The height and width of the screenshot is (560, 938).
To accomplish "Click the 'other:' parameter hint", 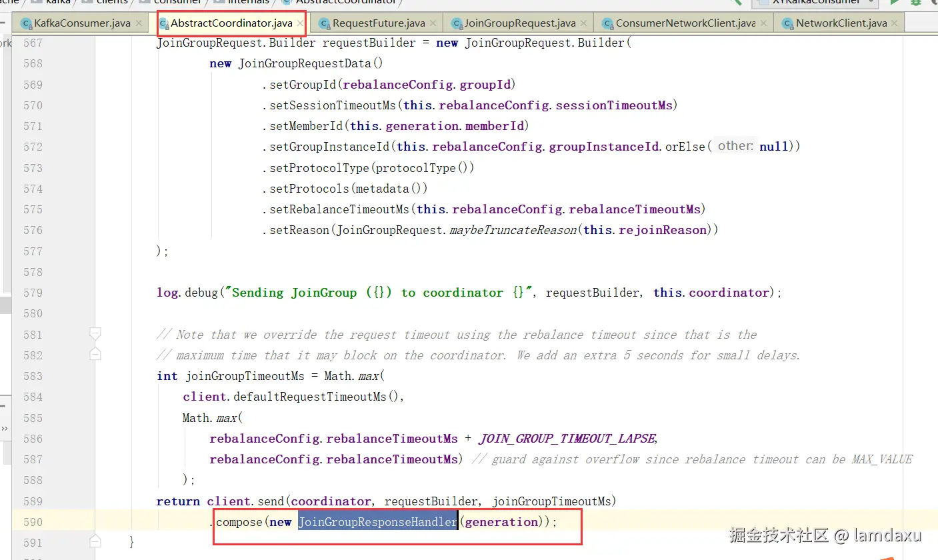I will 736,146.
